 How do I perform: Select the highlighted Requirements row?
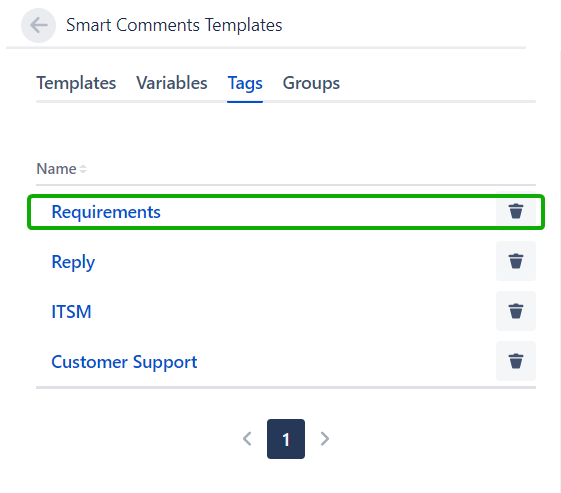[286, 212]
